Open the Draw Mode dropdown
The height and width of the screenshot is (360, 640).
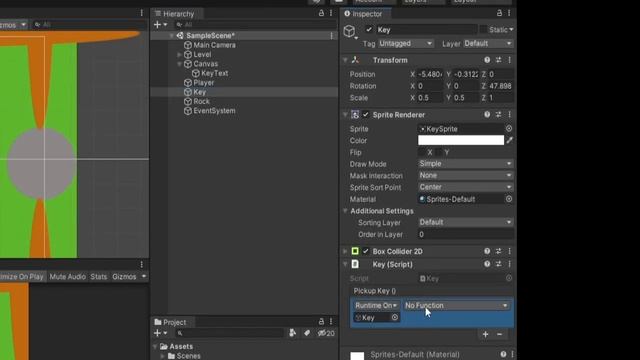[466, 164]
